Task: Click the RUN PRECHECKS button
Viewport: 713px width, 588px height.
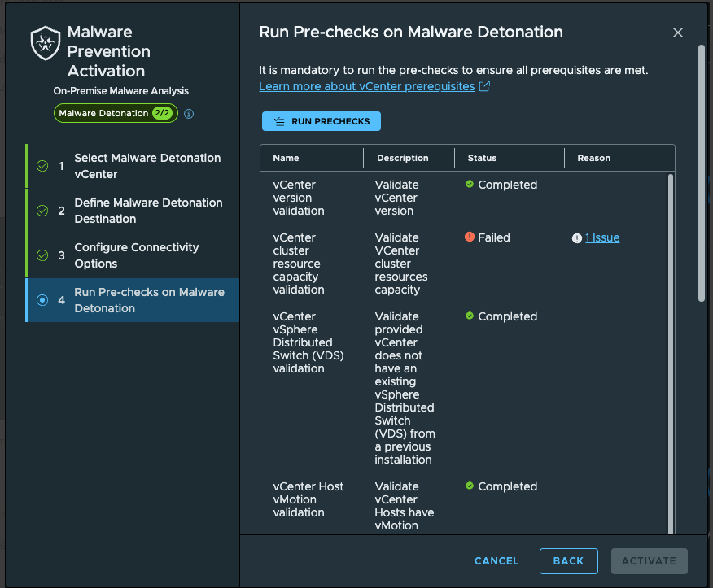Action: pyautogui.click(x=322, y=121)
